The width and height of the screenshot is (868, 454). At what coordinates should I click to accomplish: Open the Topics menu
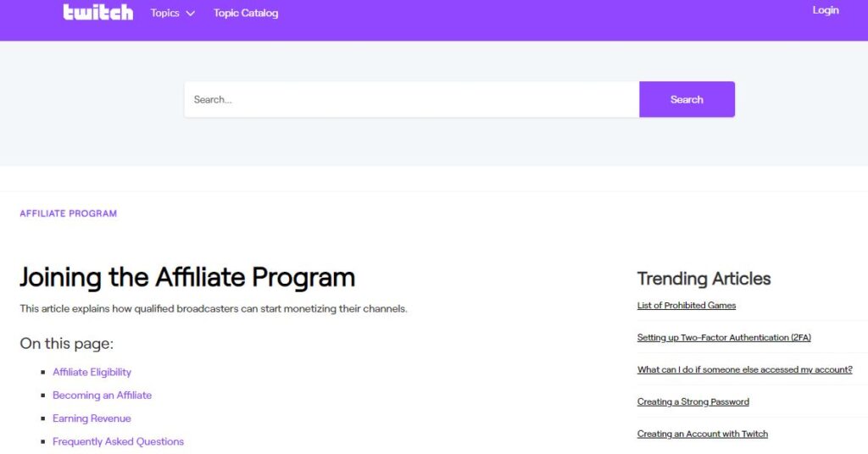165,13
